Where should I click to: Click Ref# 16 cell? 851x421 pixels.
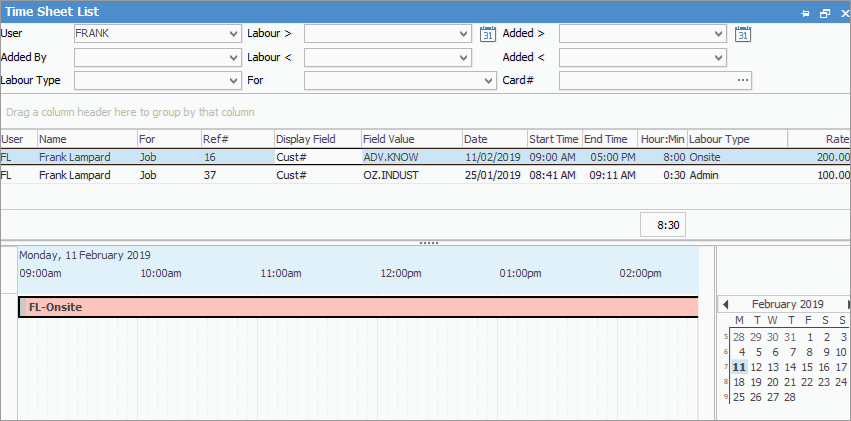[x=238, y=157]
